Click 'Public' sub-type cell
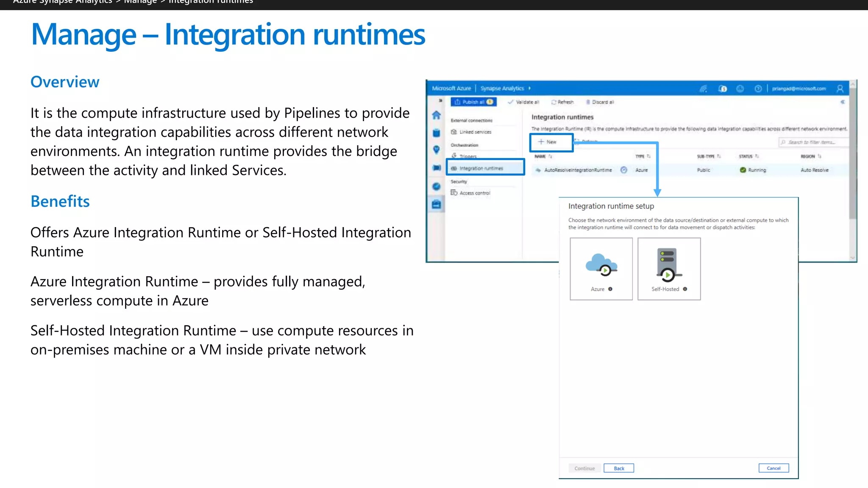868x488 pixels. pos(704,170)
